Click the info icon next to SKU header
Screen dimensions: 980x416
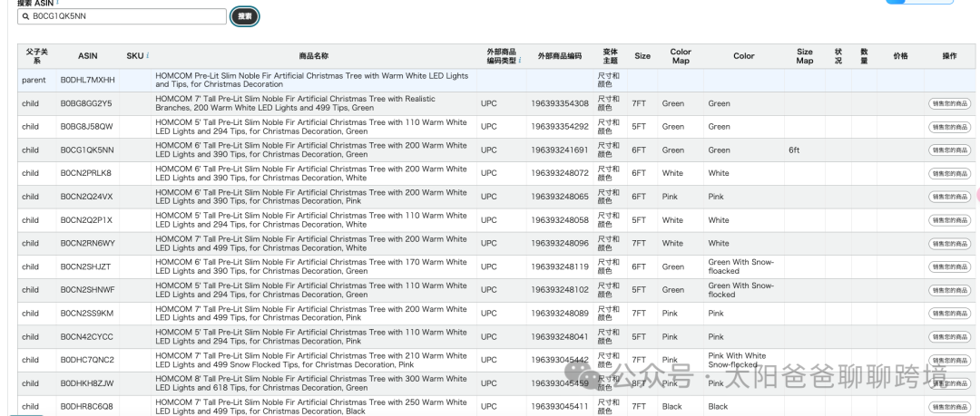[148, 55]
